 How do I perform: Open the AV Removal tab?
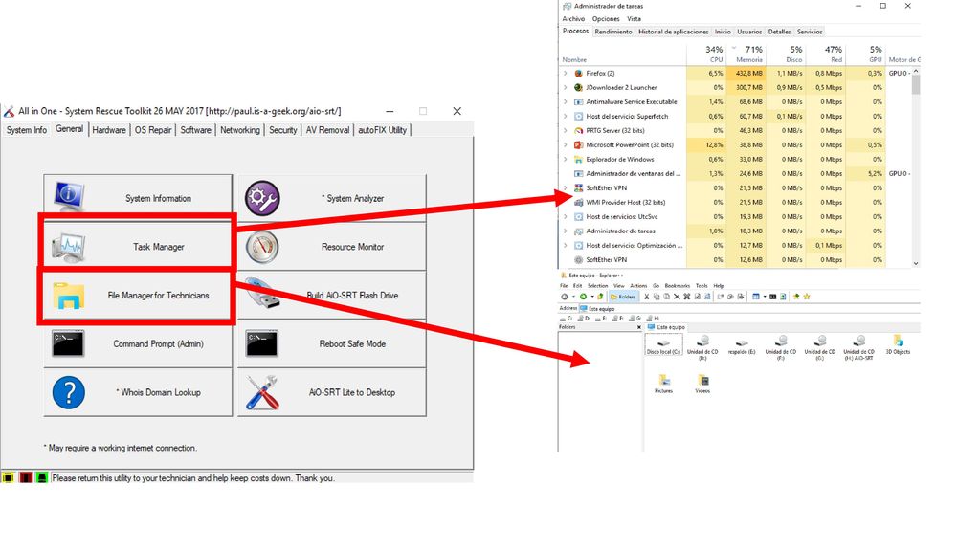pyautogui.click(x=327, y=130)
